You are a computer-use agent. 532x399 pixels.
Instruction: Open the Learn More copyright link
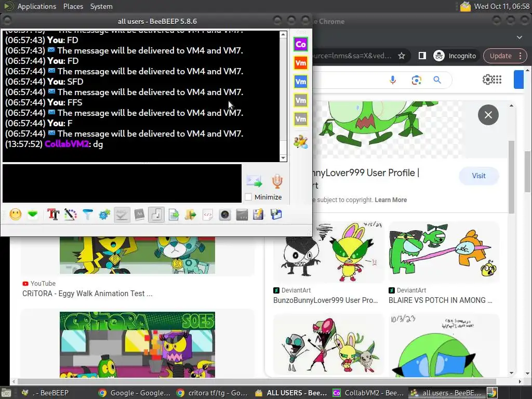[391, 200]
